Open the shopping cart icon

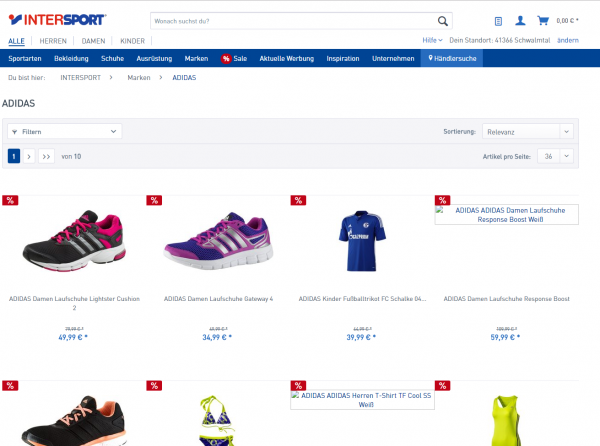click(543, 21)
